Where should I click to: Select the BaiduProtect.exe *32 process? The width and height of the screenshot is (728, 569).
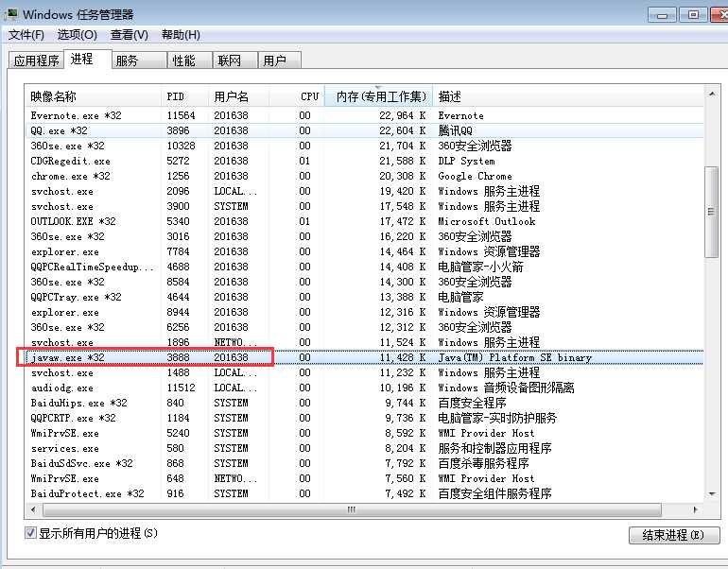click(364, 493)
